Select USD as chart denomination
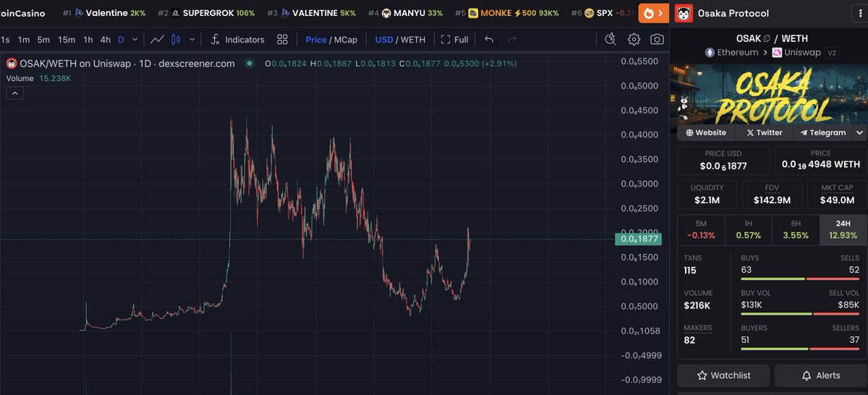This screenshot has height=395, width=868. click(383, 40)
